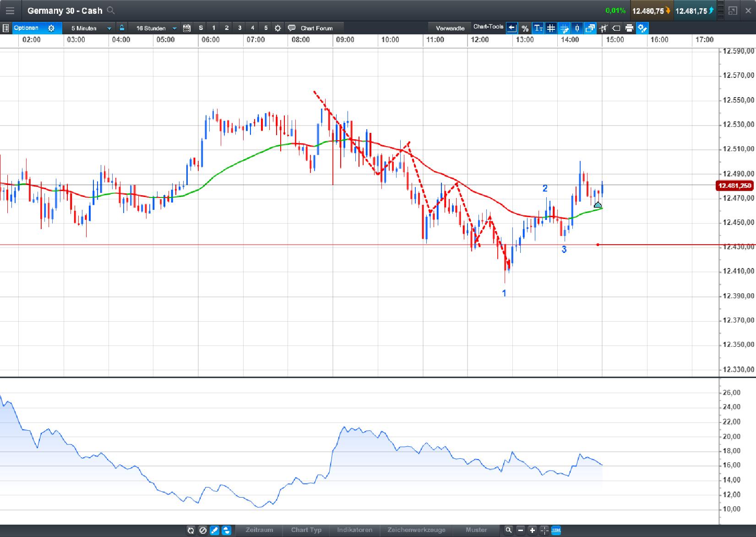The width and height of the screenshot is (756, 537).
Task: Click the red horizontal price line handle
Action: pos(598,245)
